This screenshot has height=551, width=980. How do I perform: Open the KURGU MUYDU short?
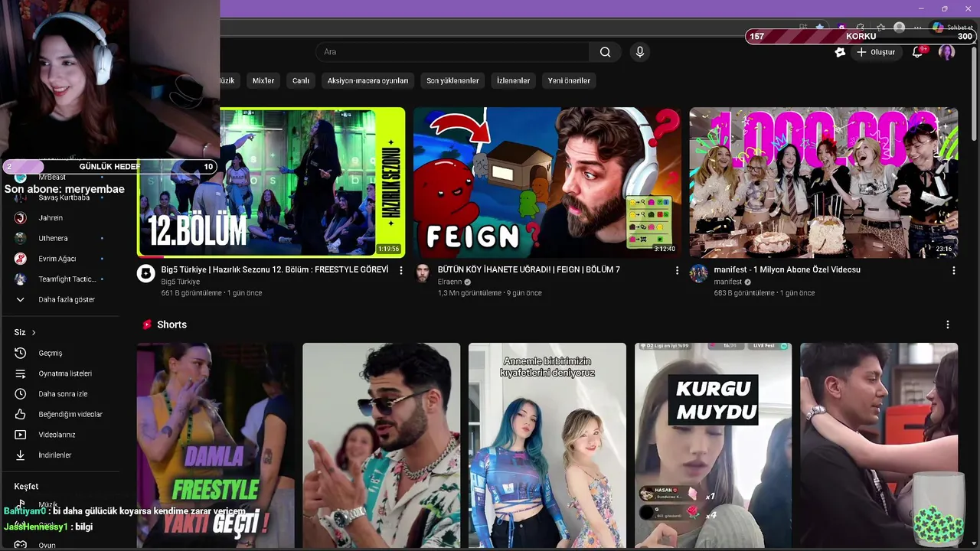(x=713, y=445)
